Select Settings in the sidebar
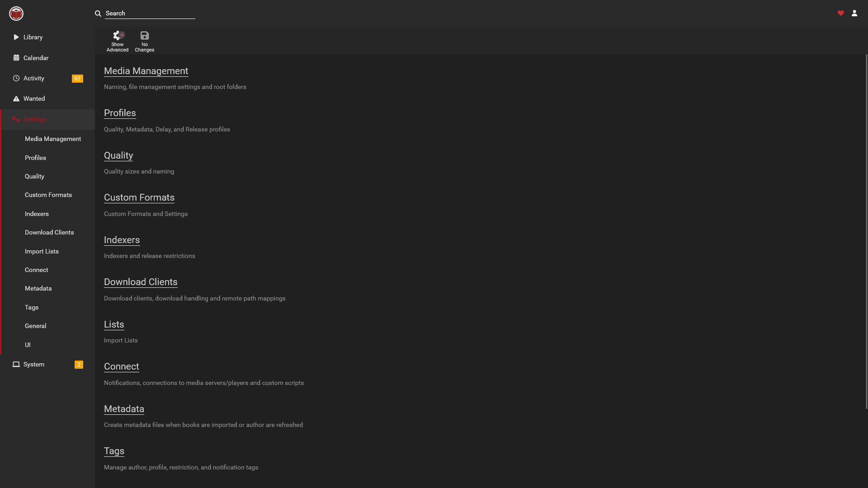Viewport: 868px width, 488px height. (47, 119)
